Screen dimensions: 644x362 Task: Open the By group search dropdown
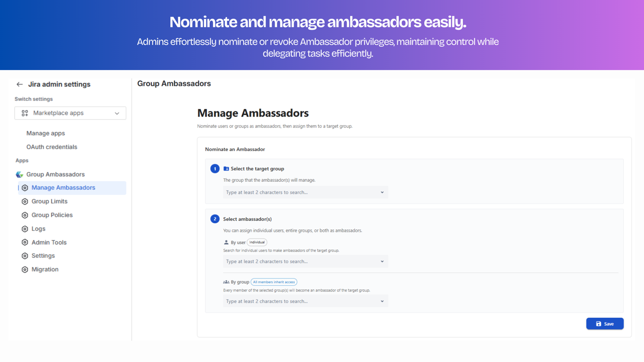pyautogui.click(x=382, y=301)
